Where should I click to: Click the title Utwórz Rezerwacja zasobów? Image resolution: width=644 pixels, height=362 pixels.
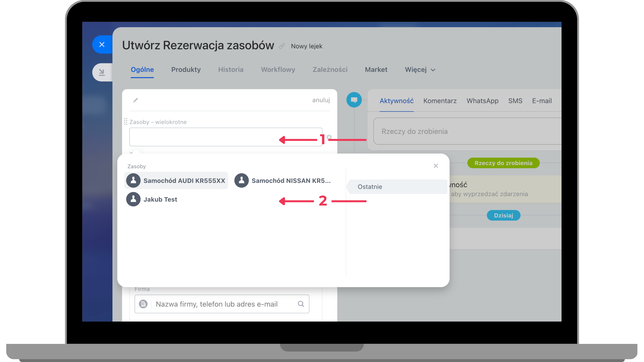(198, 45)
